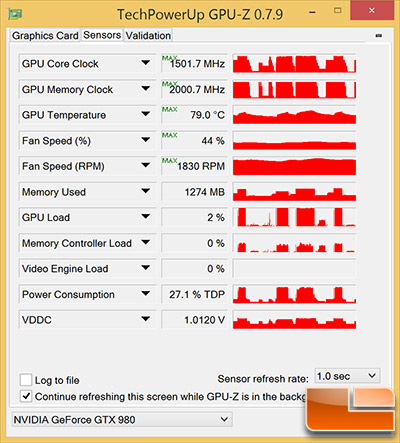Click MAX indicator on Fan Speed (RPM) reading
The image size is (400, 443).
point(169,161)
